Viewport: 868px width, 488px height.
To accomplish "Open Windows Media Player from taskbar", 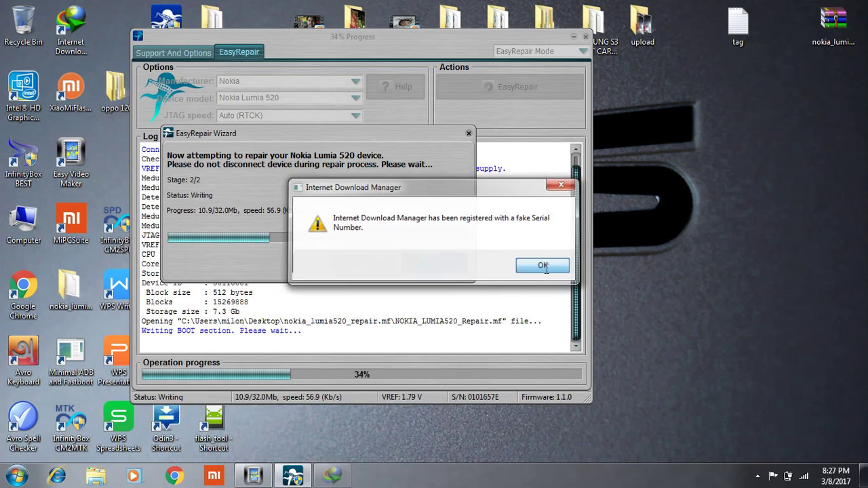I will [135, 475].
